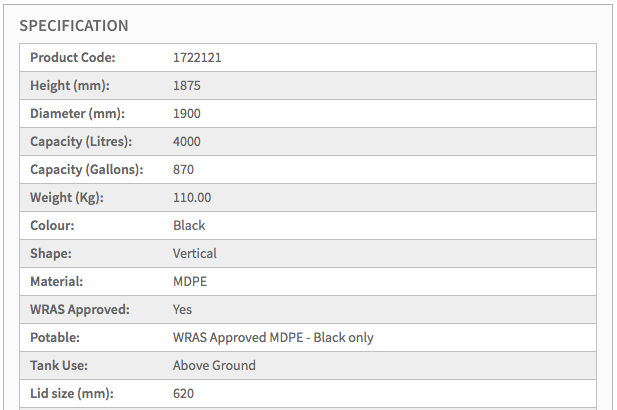Select the Potable row label
617x410 pixels.
[55, 338]
